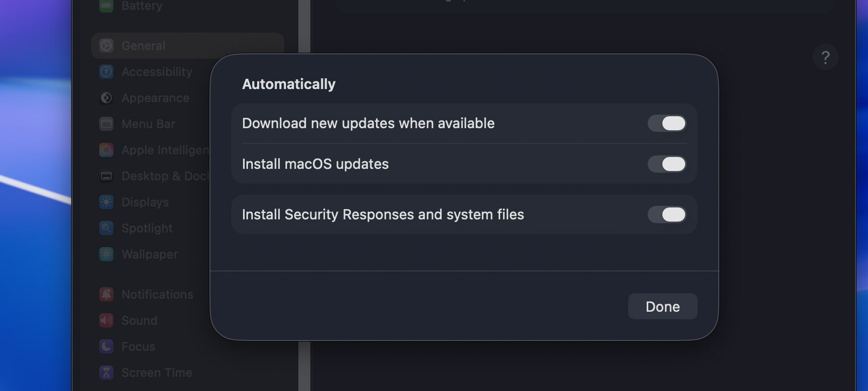Click the Battery icon
Screen dimensions: 868x391
106,5
